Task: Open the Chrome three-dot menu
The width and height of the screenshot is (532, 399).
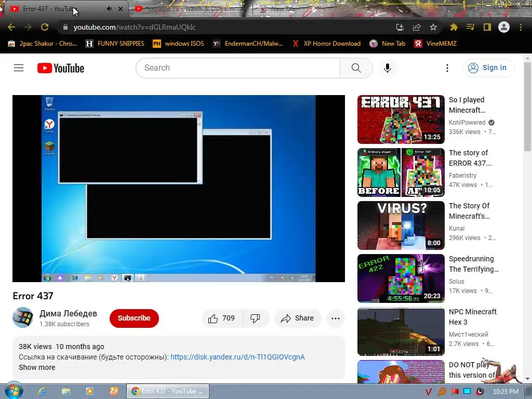Action: click(521, 27)
